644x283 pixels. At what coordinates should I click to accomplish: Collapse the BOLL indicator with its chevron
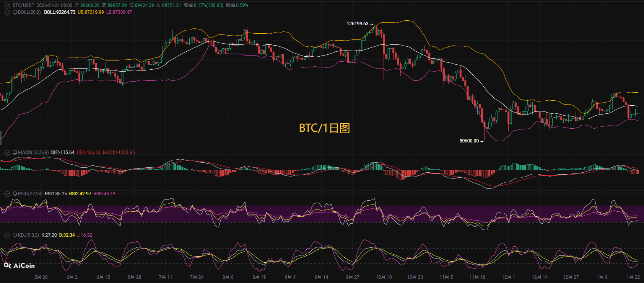(x=7, y=12)
